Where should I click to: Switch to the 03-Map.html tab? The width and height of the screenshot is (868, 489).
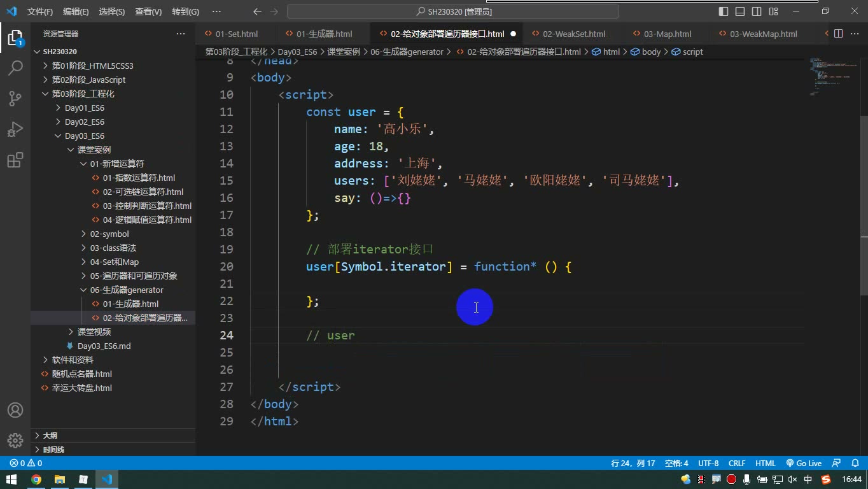point(668,34)
